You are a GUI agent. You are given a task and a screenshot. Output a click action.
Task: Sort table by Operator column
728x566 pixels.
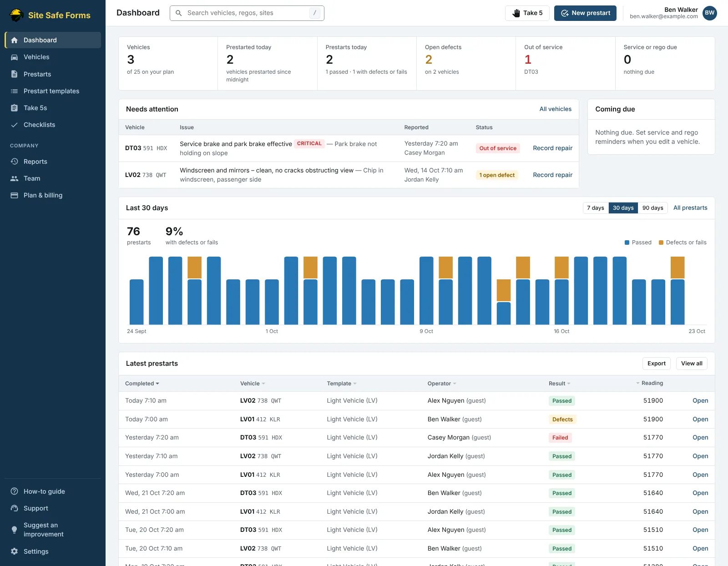point(442,384)
